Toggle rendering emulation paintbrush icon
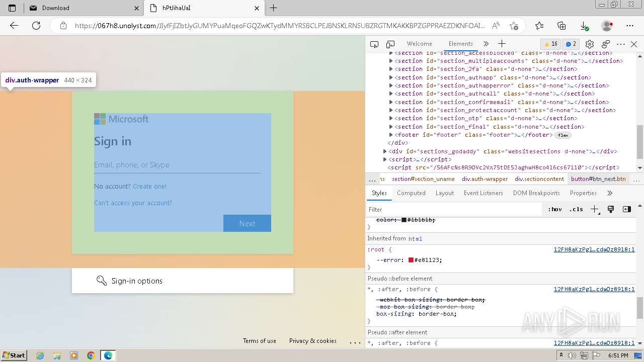 click(611, 209)
